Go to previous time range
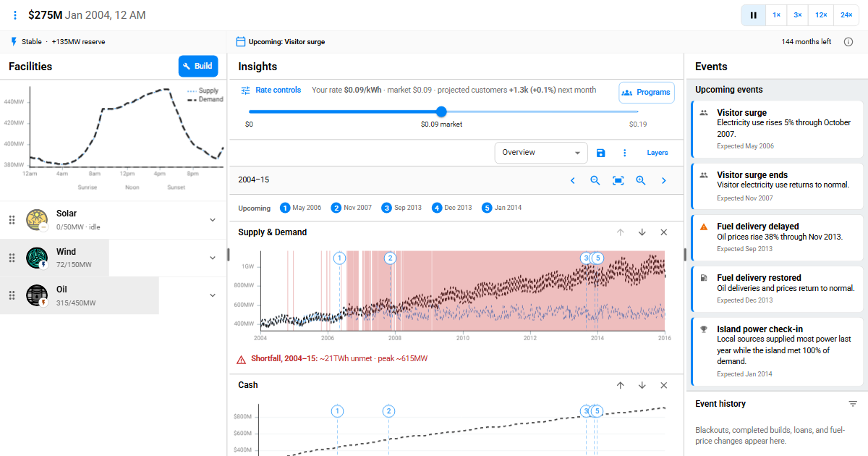 tap(573, 180)
